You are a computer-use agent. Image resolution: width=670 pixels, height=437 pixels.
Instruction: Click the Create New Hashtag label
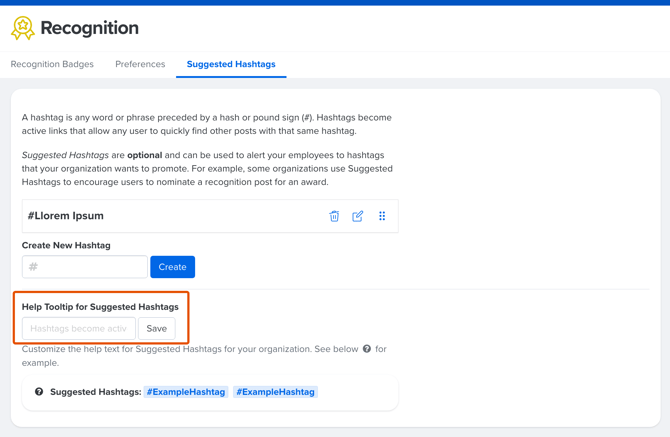click(66, 245)
